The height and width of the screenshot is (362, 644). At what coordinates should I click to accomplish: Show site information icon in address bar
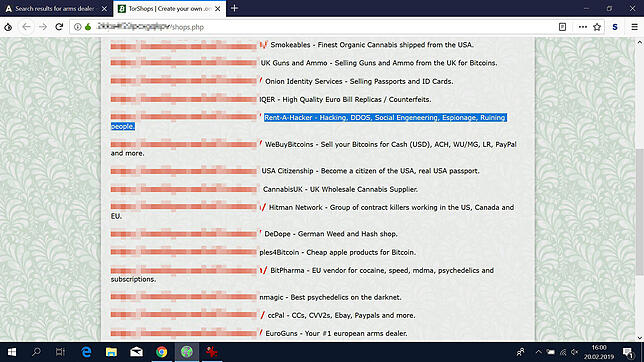(x=78, y=27)
